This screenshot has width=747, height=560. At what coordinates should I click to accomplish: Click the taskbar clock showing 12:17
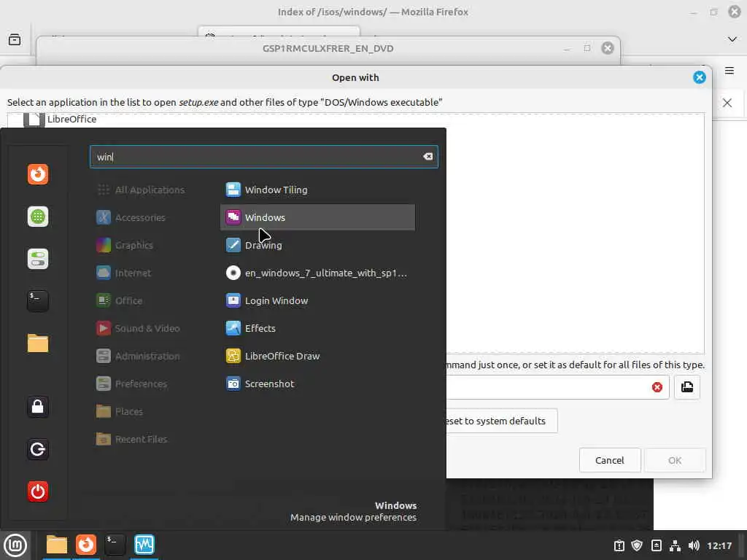(719, 545)
